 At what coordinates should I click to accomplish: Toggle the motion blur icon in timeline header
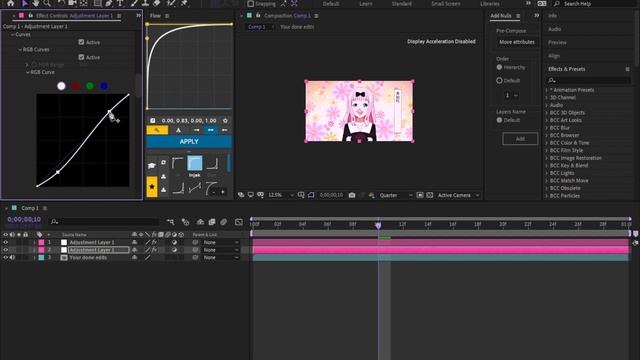coord(223,222)
